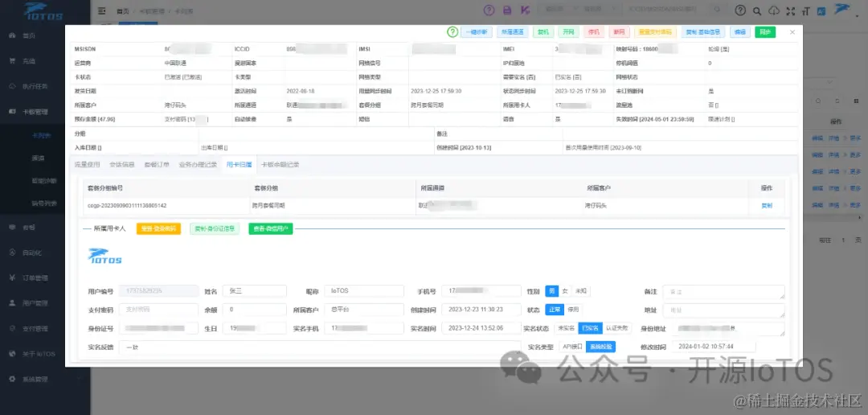This screenshot has width=868, height=415.
Task: Open 充值 in the left sidebar
Action: click(x=29, y=61)
